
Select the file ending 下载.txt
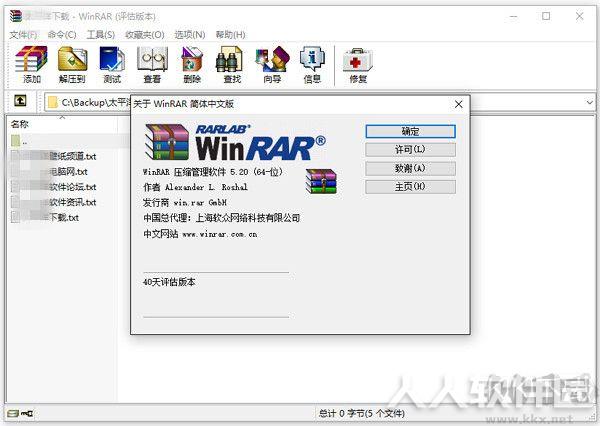pos(45,217)
